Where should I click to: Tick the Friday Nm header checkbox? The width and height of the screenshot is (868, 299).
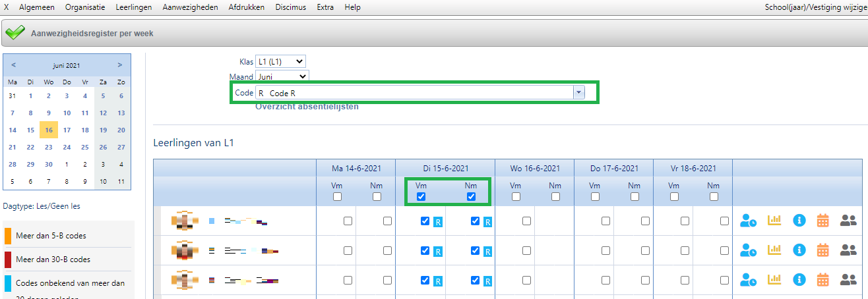click(713, 197)
